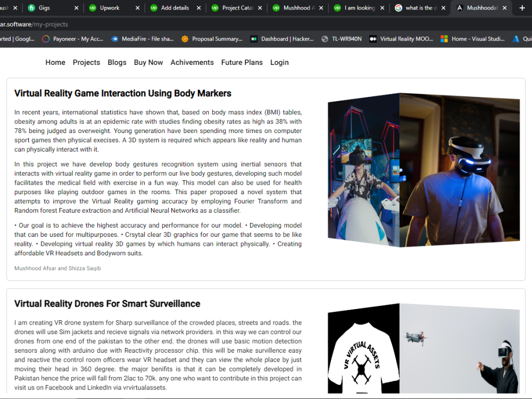Screen dimensions: 532x399
Task: Open the Projects nav link
Action: coord(86,62)
